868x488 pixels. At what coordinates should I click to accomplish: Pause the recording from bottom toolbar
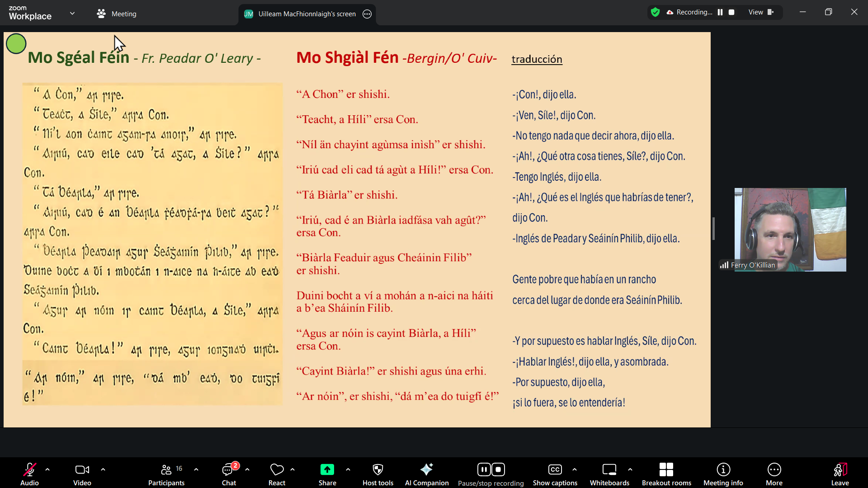[x=484, y=469]
